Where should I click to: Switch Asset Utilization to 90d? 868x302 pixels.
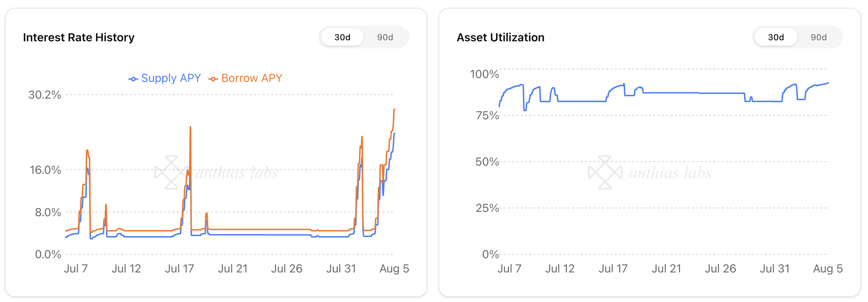(x=818, y=37)
